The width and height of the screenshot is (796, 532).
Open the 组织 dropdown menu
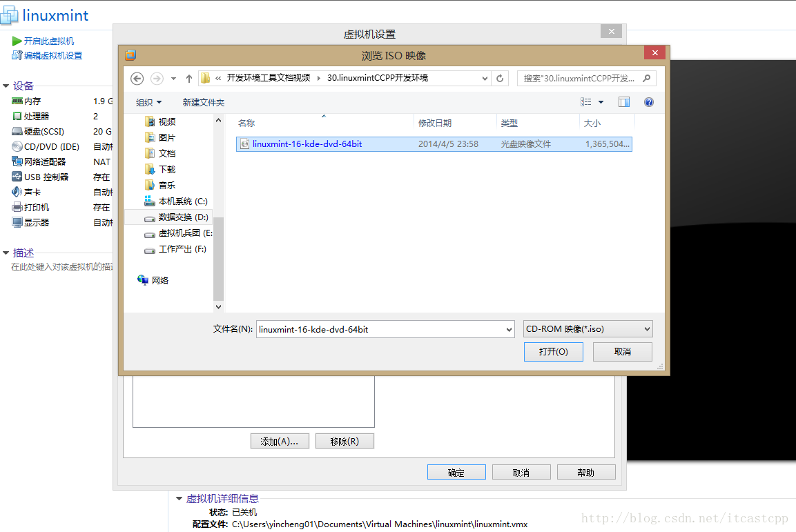(x=148, y=102)
